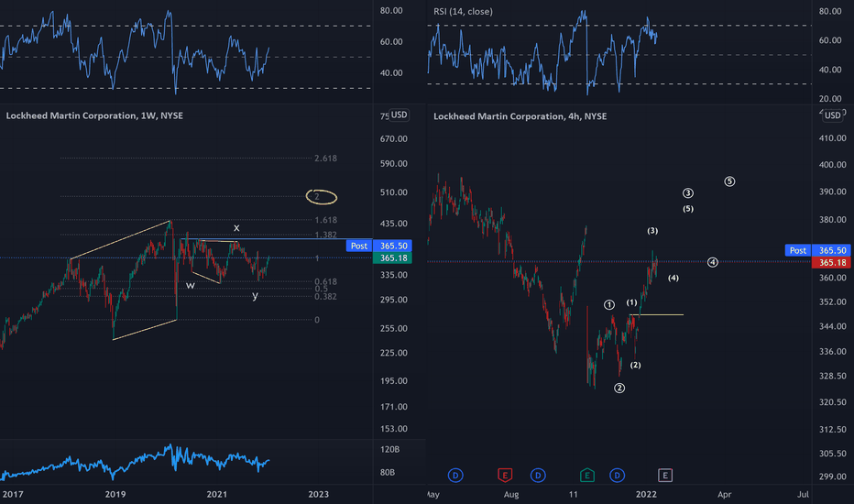Open the green earnings marker
The image size is (854, 504).
click(x=586, y=475)
